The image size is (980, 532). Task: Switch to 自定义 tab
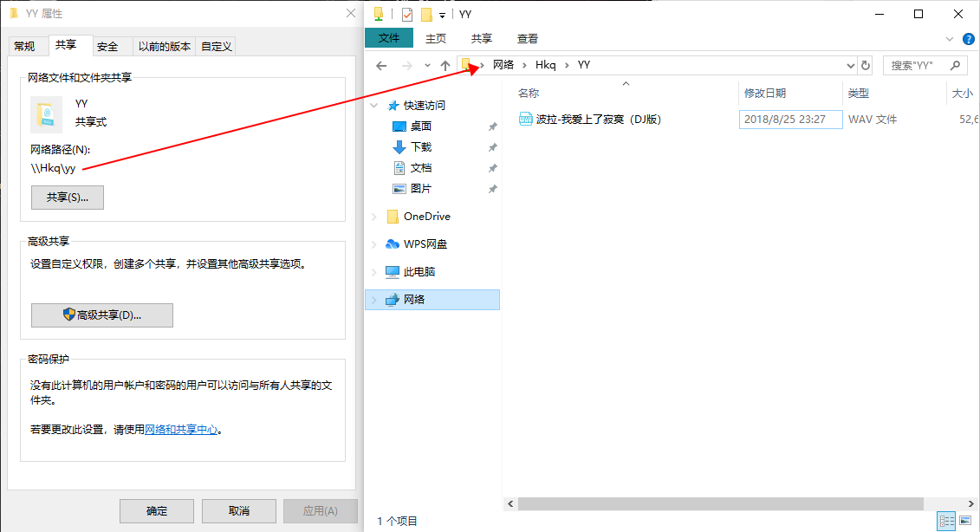point(217,46)
